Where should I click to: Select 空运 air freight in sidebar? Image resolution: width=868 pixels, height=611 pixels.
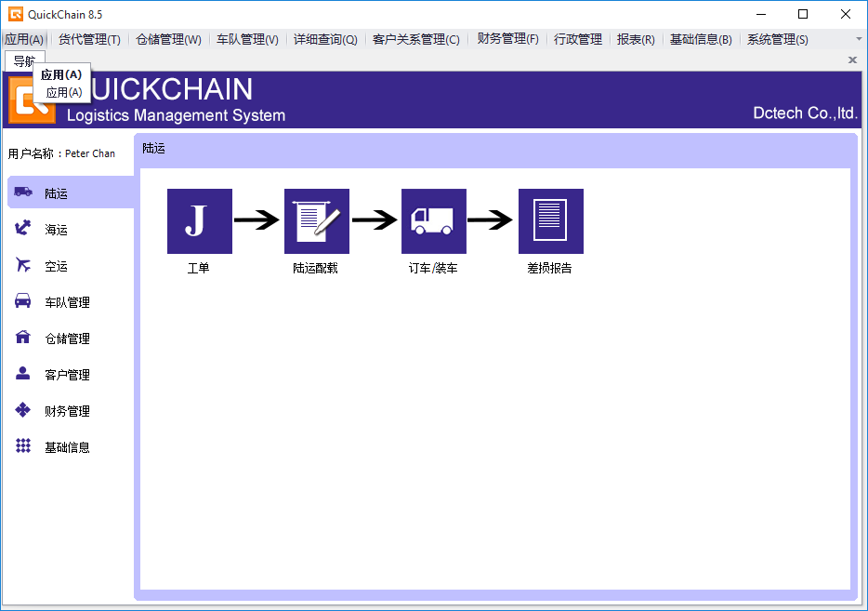[56, 266]
